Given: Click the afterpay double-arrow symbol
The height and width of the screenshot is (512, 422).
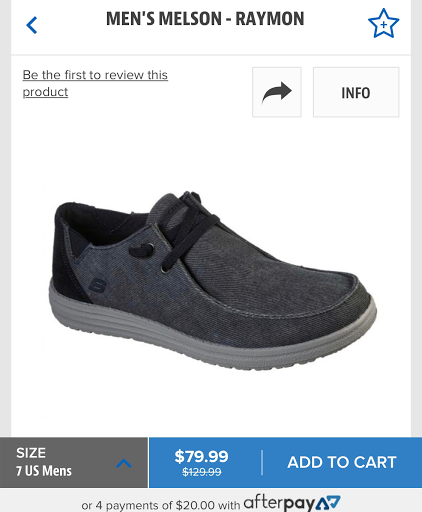Looking at the screenshot, I should 328,503.
